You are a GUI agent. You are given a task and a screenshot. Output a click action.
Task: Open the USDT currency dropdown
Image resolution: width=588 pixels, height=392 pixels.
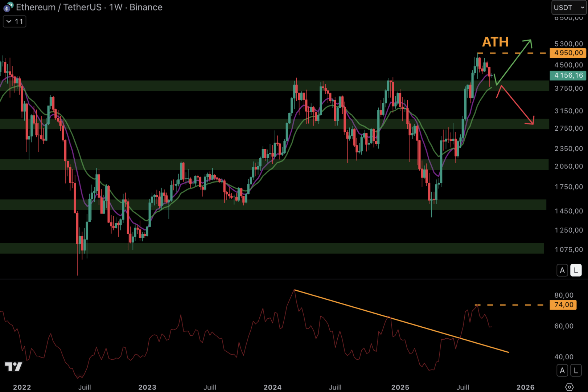(568, 8)
